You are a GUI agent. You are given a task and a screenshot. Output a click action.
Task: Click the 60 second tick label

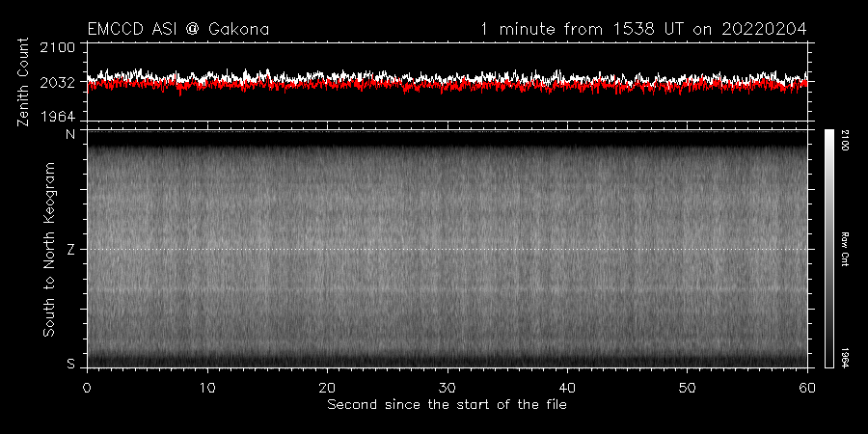pos(807,387)
